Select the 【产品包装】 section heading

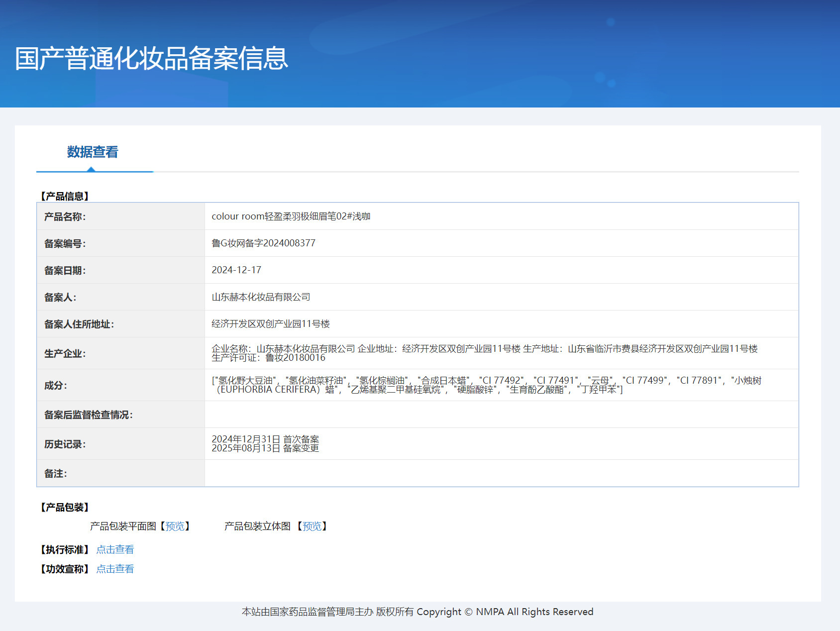pyautogui.click(x=65, y=507)
